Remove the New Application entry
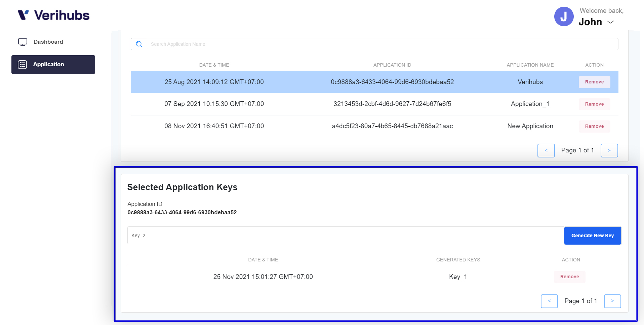The height and width of the screenshot is (325, 644). (594, 127)
